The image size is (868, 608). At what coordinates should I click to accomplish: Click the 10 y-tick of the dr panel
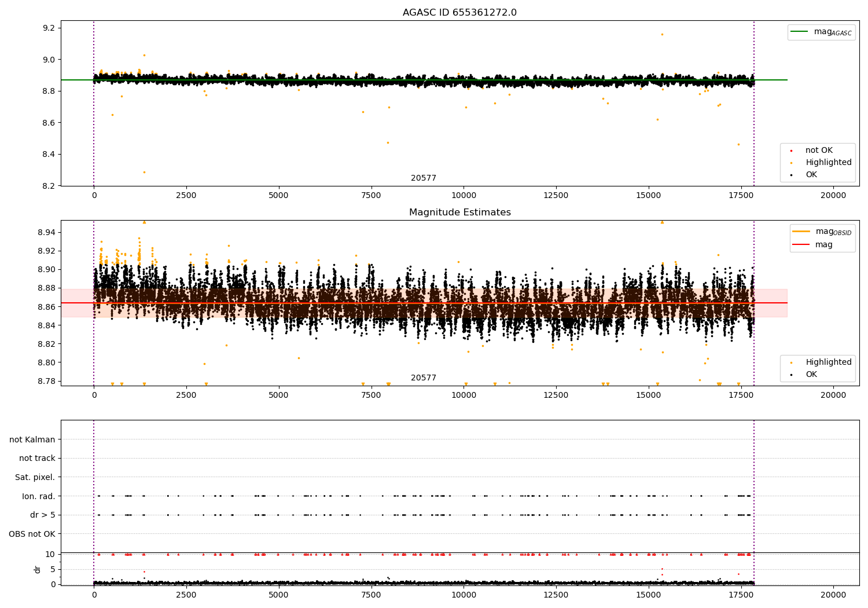(50, 554)
